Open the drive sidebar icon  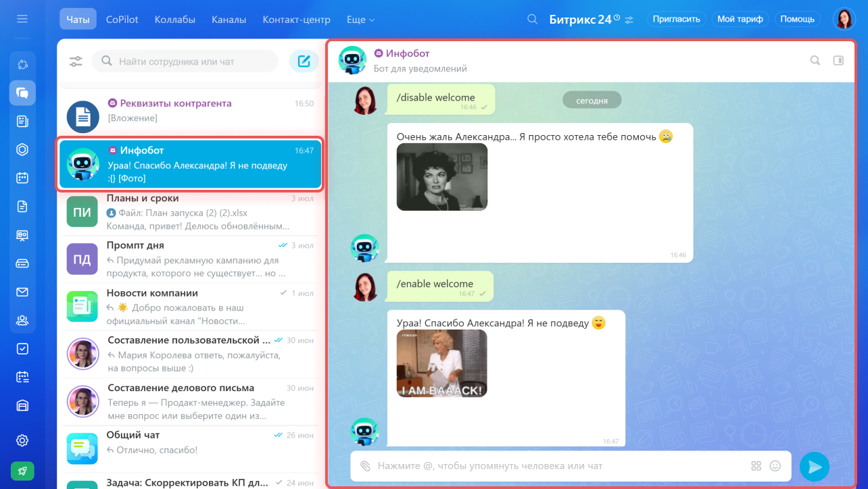pyautogui.click(x=22, y=263)
